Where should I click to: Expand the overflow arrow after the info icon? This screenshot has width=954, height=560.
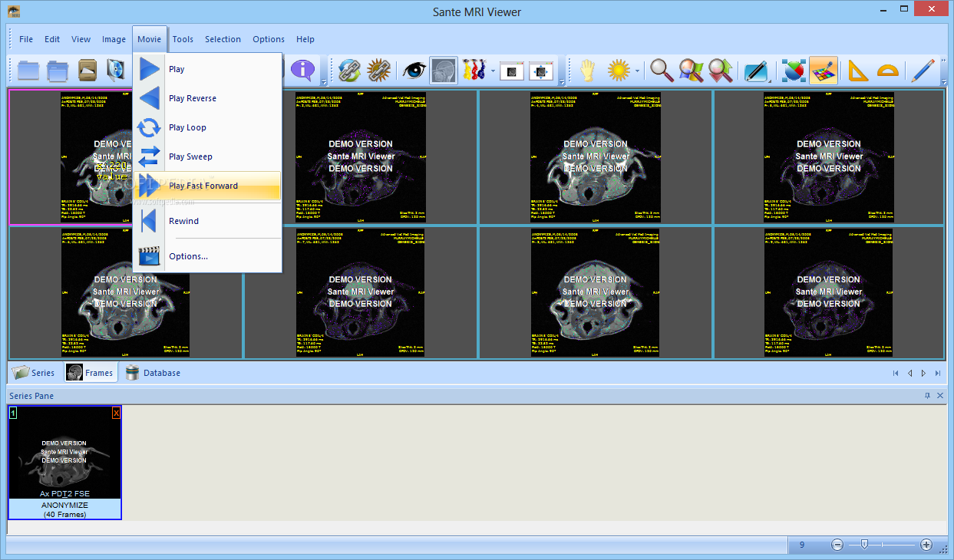[x=324, y=81]
